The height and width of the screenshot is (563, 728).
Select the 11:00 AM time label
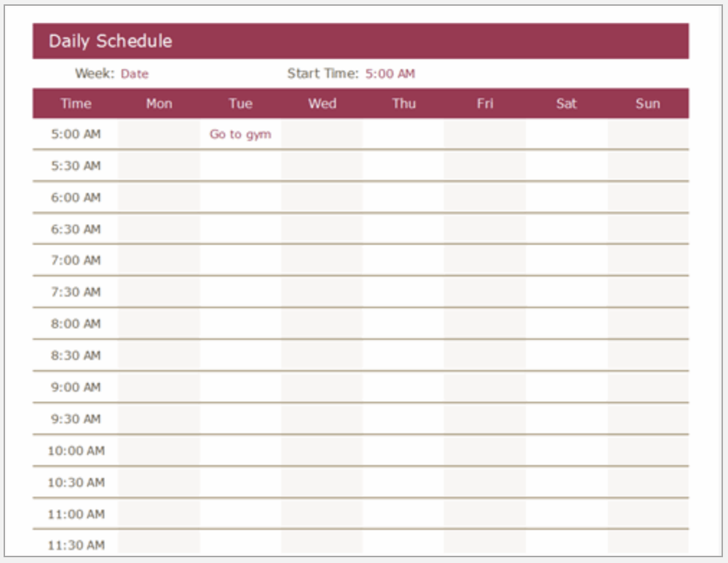(76, 514)
